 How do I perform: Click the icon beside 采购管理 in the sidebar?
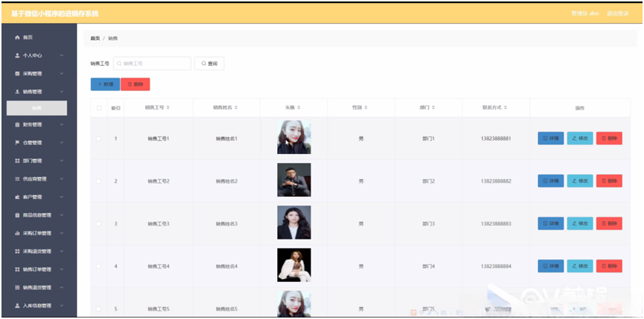click(x=17, y=74)
